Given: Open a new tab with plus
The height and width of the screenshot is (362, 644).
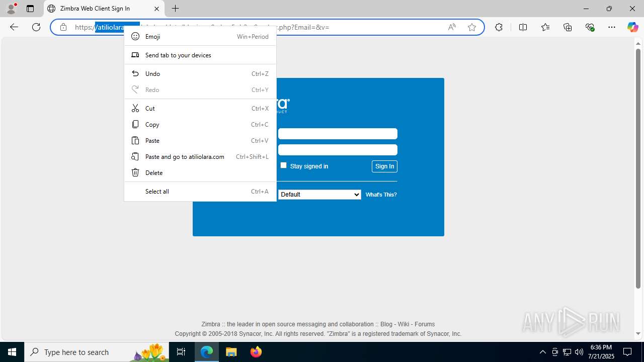Looking at the screenshot, I should click(x=175, y=9).
